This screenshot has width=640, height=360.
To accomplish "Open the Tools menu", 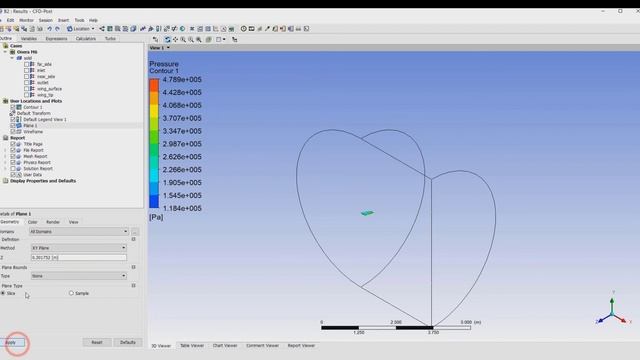I will (x=79, y=20).
